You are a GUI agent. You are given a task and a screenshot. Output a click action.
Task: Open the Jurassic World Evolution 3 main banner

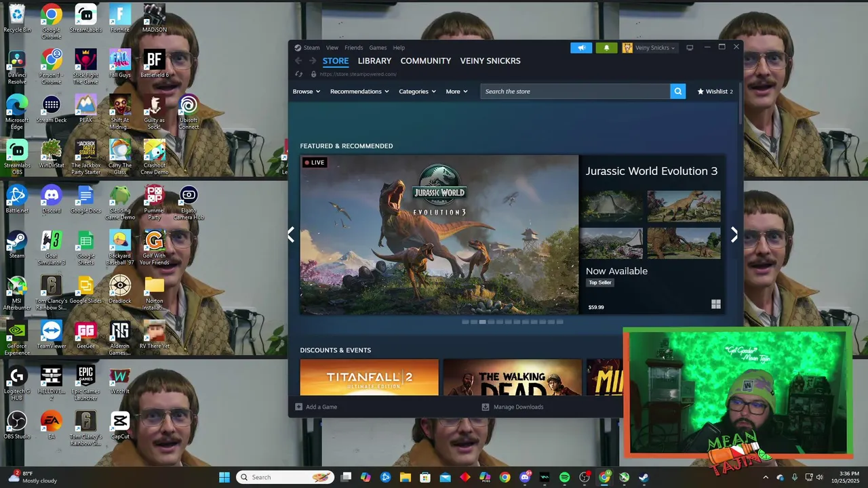pyautogui.click(x=439, y=235)
